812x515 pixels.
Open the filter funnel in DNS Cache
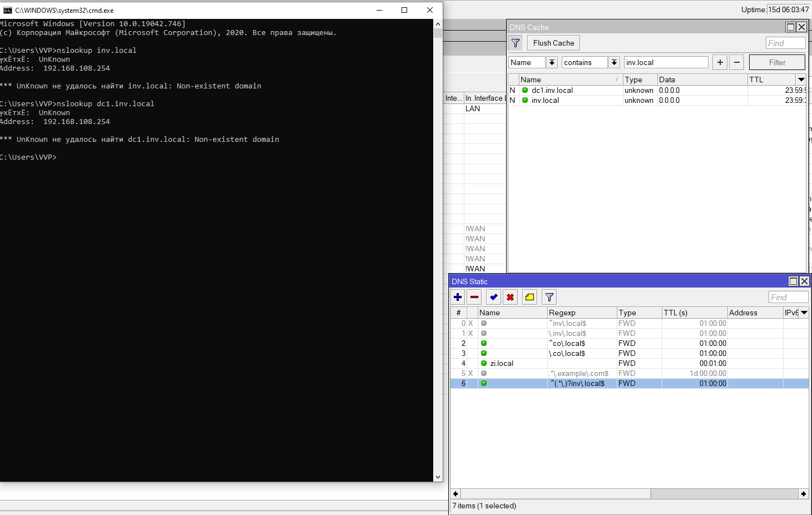coord(516,43)
